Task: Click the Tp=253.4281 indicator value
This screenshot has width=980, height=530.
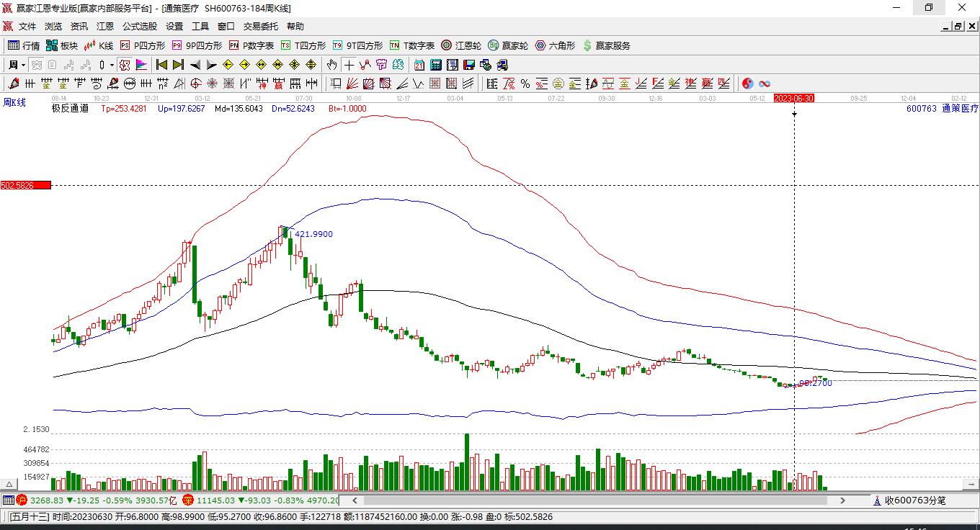Action: (x=123, y=109)
